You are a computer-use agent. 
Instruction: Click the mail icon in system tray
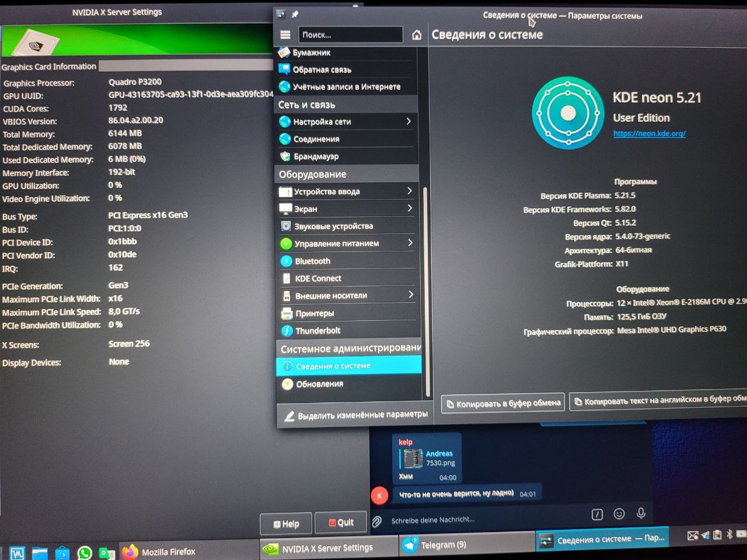click(692, 535)
